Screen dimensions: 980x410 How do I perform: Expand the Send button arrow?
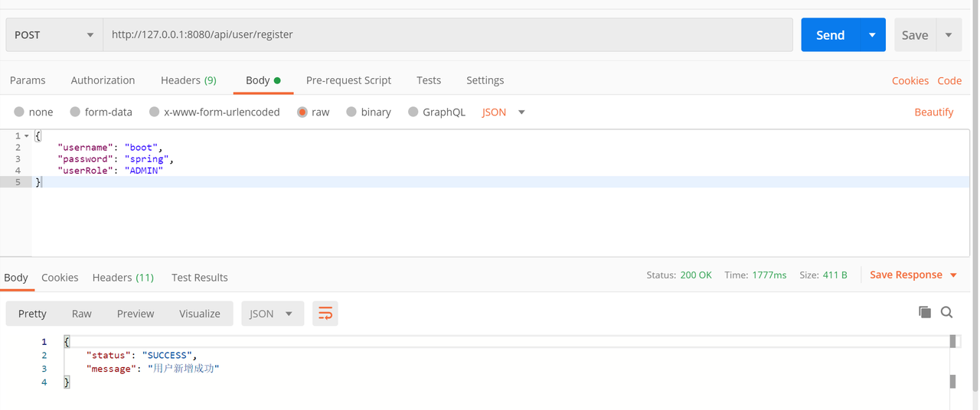871,35
